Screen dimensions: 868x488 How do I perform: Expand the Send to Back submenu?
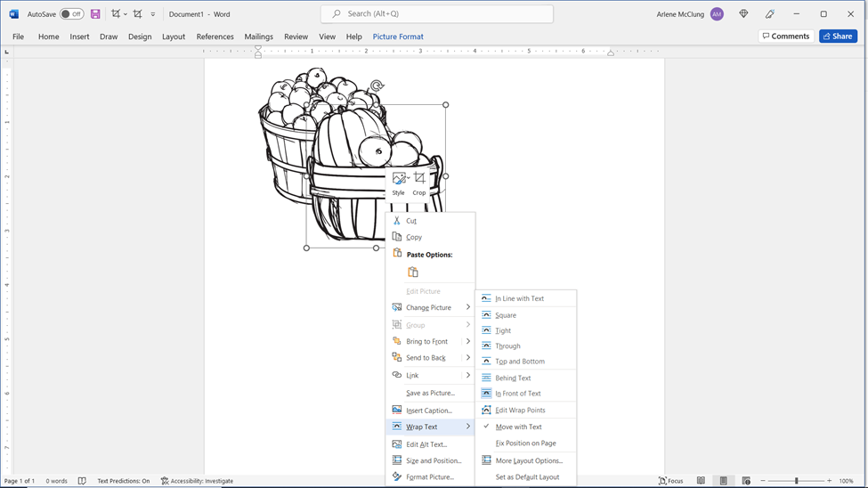click(x=467, y=357)
